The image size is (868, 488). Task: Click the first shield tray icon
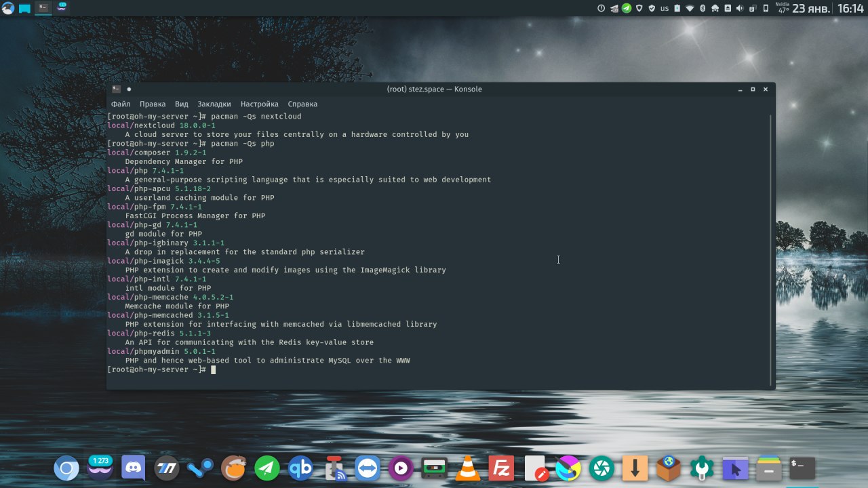pyautogui.click(x=639, y=8)
